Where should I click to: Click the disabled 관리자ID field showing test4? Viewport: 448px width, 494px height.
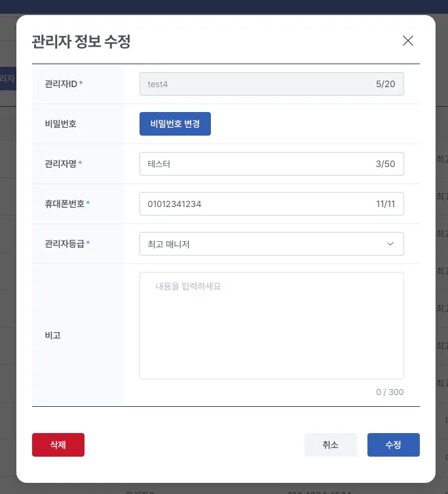tap(255, 84)
